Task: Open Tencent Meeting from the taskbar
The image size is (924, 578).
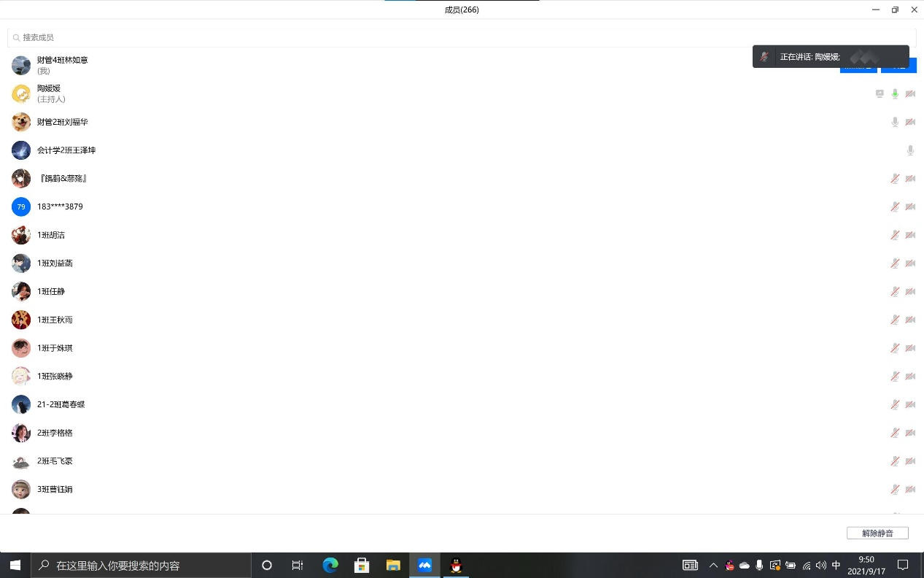Action: click(424, 566)
